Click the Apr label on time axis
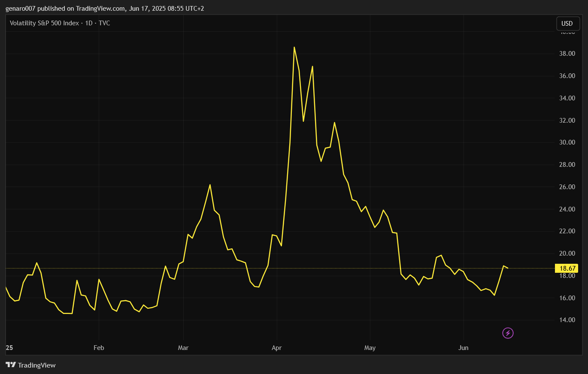588x374 pixels. [277, 348]
